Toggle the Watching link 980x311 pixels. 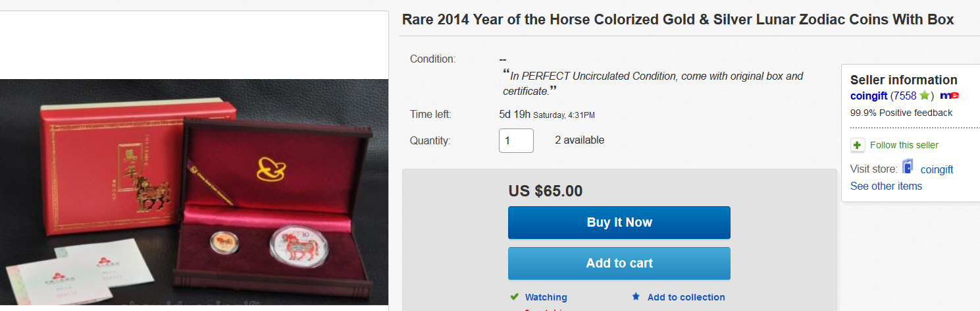point(546,297)
